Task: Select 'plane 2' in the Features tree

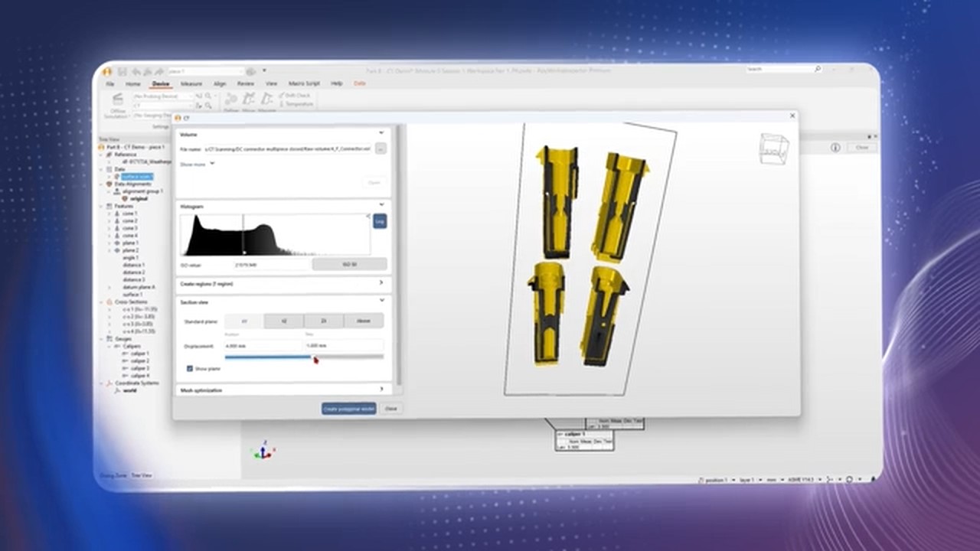Action: [x=130, y=250]
